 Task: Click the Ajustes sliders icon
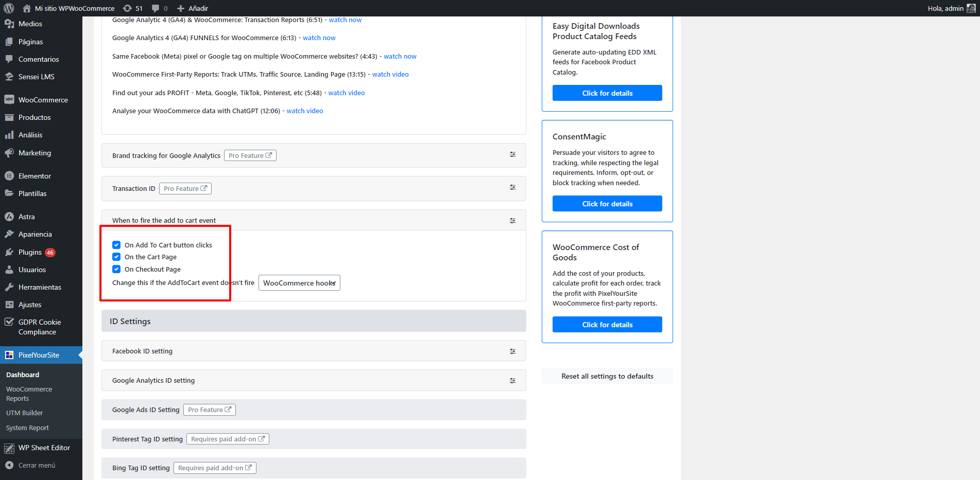9,305
